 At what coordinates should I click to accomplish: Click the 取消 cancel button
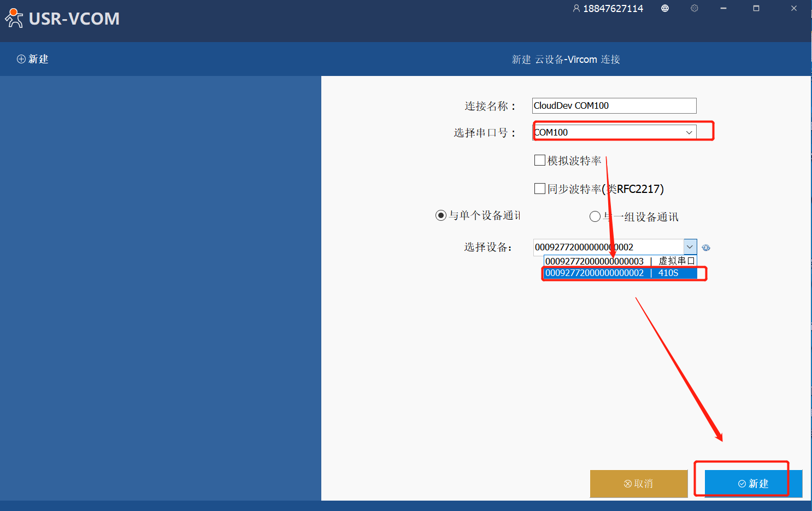pyautogui.click(x=639, y=484)
